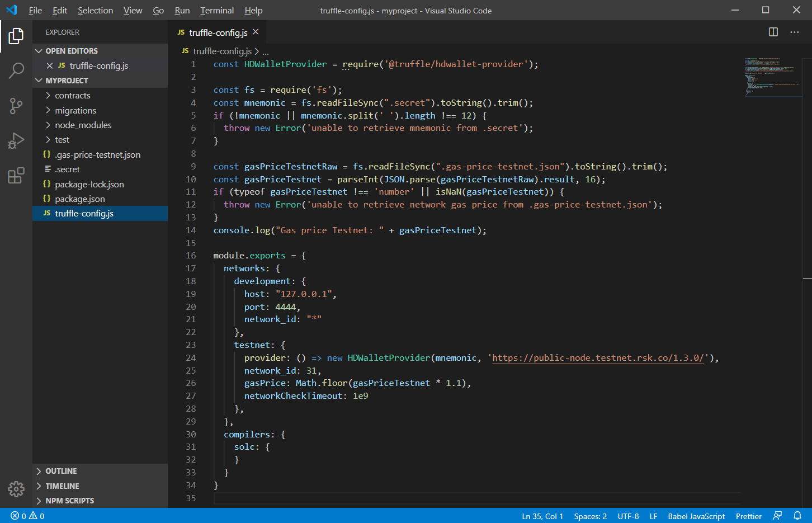Image resolution: width=812 pixels, height=523 pixels.
Task: Click port value 4444 on line 20
Action: click(285, 307)
